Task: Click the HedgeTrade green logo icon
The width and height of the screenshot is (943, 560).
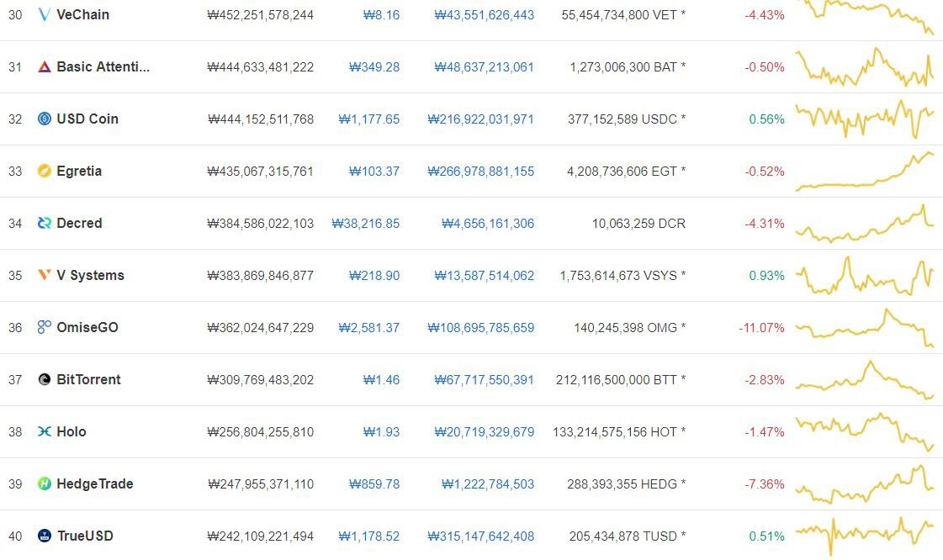Action: click(x=44, y=483)
